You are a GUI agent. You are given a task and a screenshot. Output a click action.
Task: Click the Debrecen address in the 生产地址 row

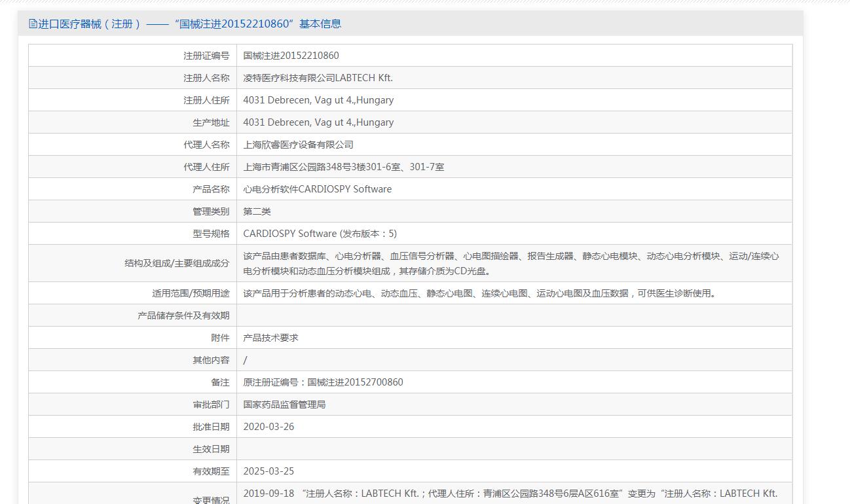tap(319, 122)
